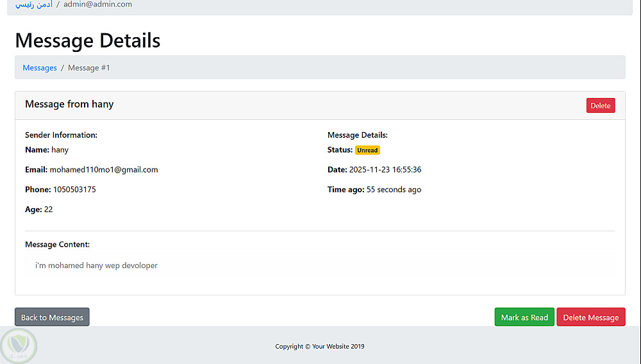This screenshot has width=641, height=364.
Task: Click the Mark as Read button
Action: [x=524, y=317]
